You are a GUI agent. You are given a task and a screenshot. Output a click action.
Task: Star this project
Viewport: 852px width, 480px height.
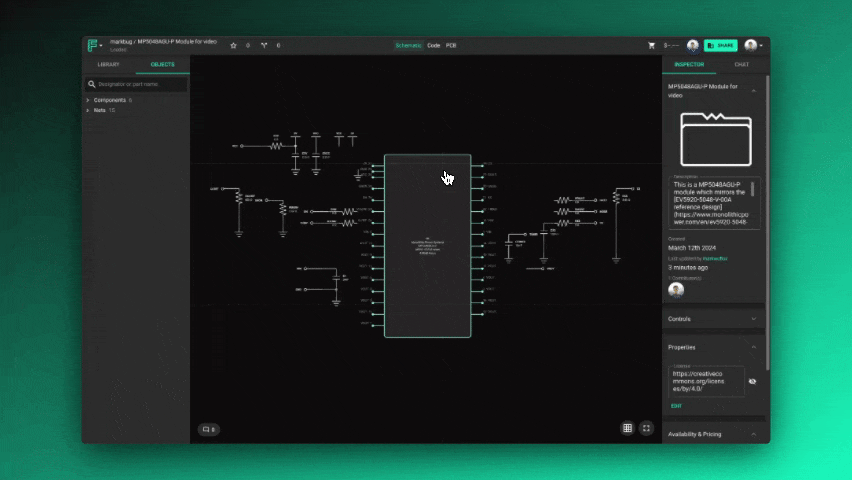(x=234, y=46)
